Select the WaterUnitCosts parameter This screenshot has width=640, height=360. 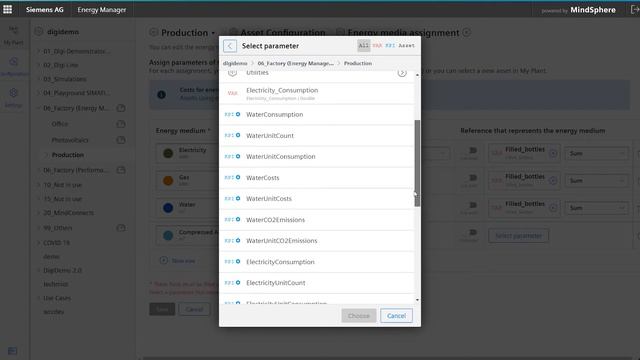point(317,199)
